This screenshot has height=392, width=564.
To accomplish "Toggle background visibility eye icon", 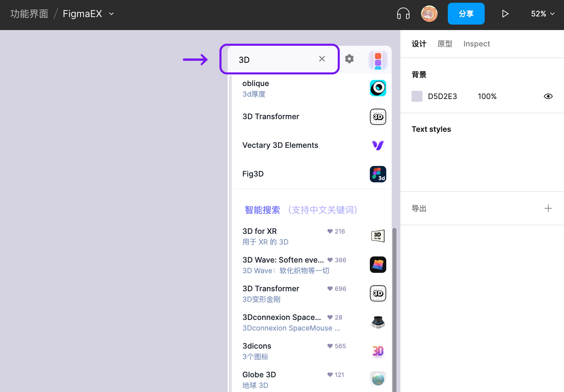I will (548, 96).
